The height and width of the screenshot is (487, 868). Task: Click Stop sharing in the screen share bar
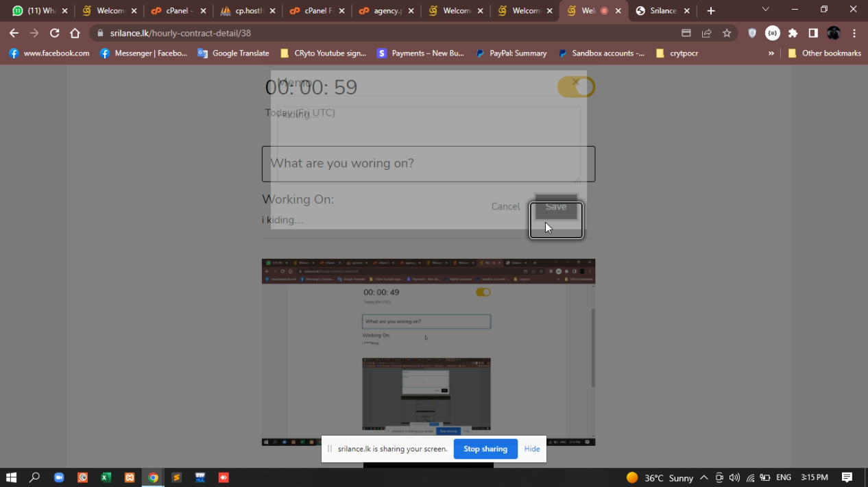click(x=485, y=449)
